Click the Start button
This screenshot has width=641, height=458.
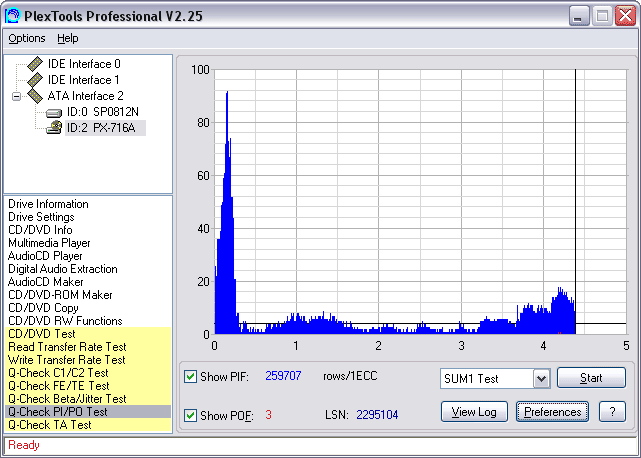coord(591,377)
